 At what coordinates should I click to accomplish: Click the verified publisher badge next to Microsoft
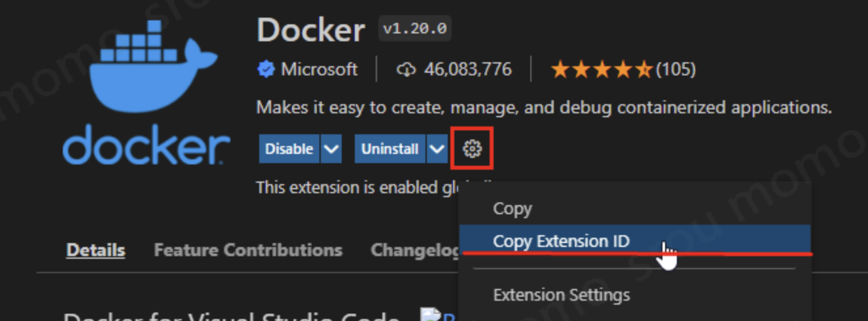(x=266, y=69)
